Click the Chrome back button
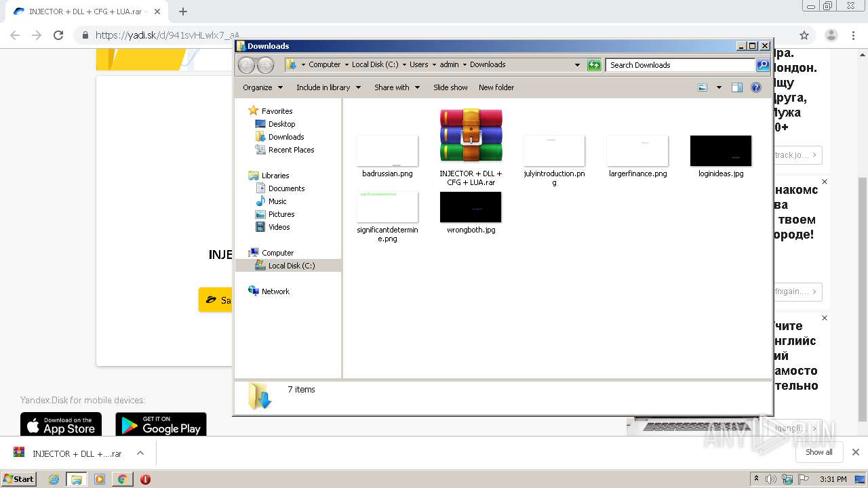 (15, 35)
